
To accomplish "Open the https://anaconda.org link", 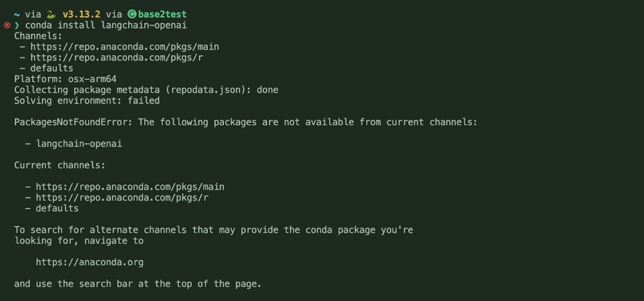I will pyautogui.click(x=90, y=262).
